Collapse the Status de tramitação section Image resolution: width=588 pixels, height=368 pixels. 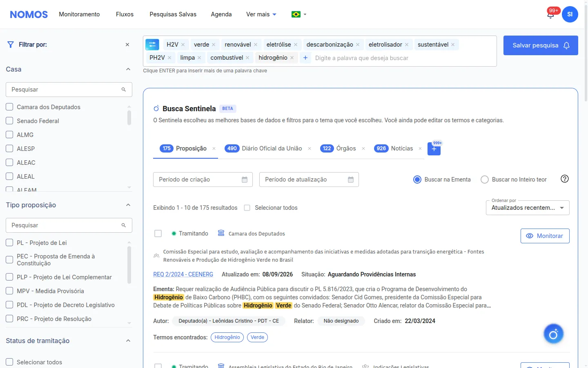128,341
